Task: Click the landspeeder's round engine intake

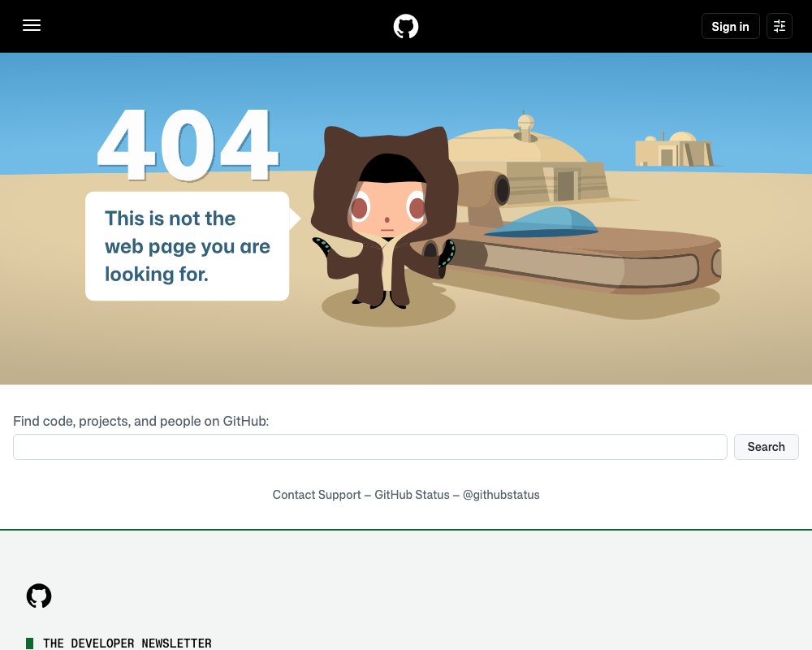Action: (x=501, y=189)
